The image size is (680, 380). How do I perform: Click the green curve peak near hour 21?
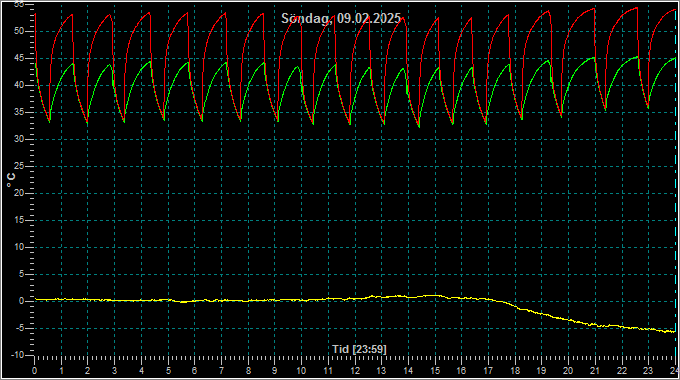pyautogui.click(x=593, y=57)
